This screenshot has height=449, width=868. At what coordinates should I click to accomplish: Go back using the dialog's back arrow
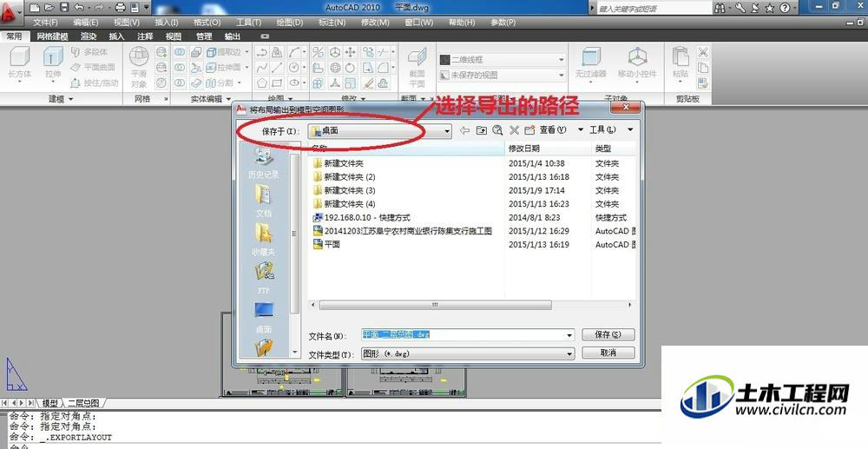464,130
